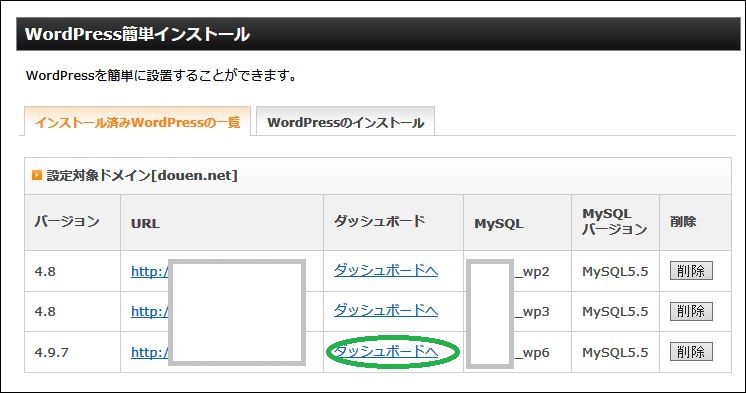This screenshot has height=393, width=746.
Task: Open the http: URL link in the 4.9.7 row
Action: pyautogui.click(x=150, y=352)
